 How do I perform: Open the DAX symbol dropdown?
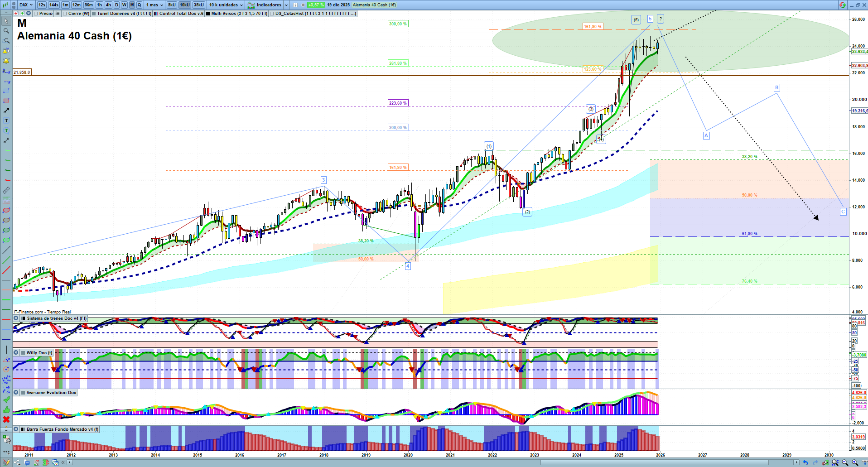(x=26, y=5)
